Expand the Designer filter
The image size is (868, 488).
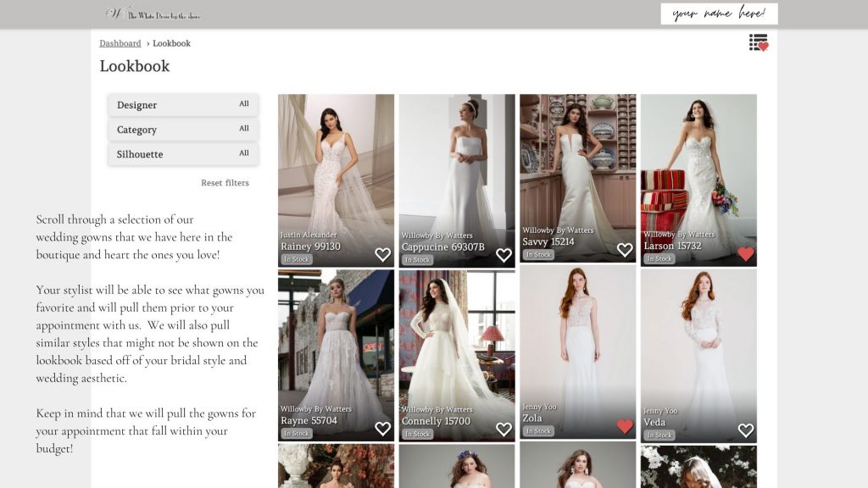(x=183, y=105)
